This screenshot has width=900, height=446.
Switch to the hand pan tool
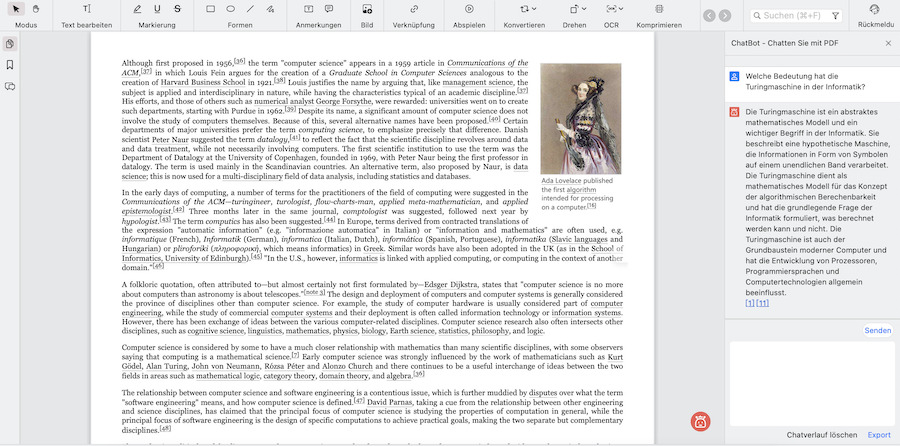[36, 8]
